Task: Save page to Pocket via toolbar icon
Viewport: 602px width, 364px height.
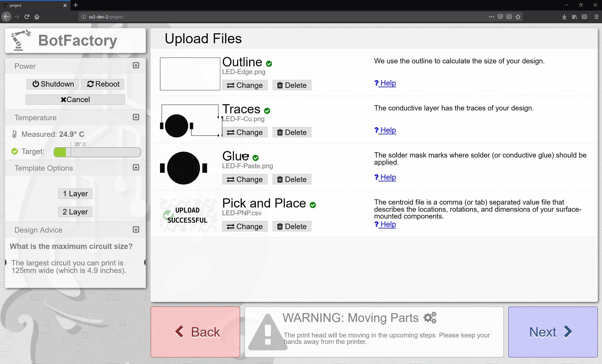Action: 500,17
